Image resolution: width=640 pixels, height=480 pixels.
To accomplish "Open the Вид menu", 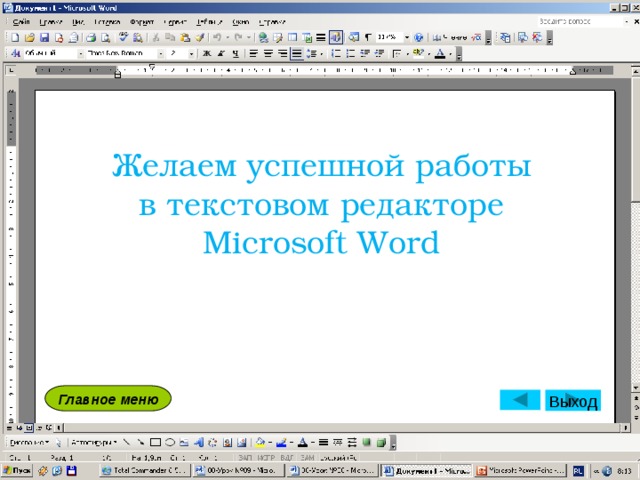I will (x=78, y=22).
